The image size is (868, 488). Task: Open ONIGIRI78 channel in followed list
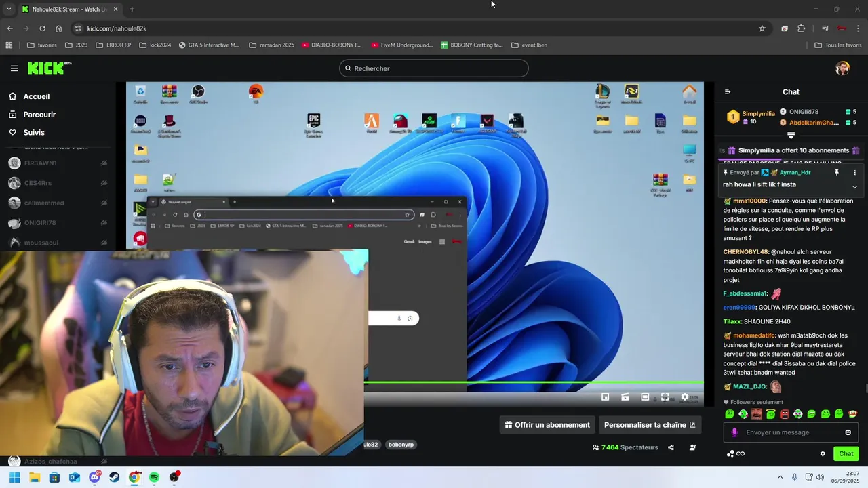tap(58, 223)
